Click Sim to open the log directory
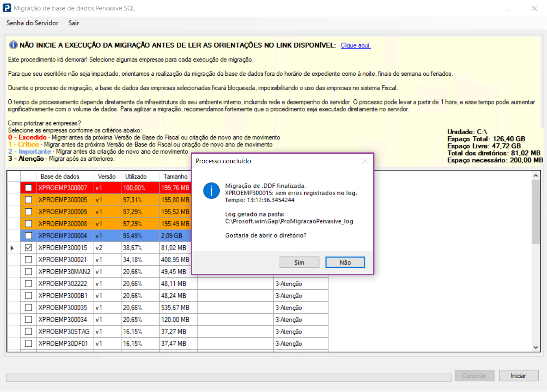The width and height of the screenshot is (547, 392). coord(299,262)
